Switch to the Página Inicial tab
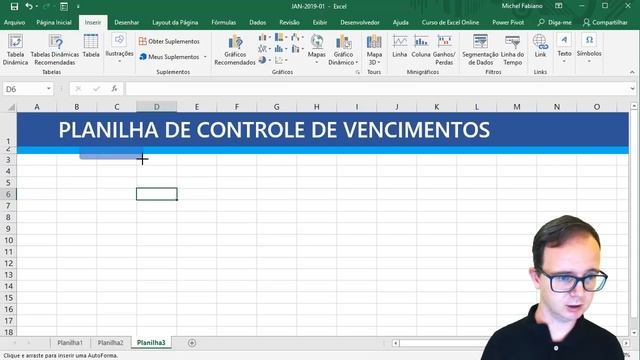Viewport: 640px width, 360px height. point(54,22)
